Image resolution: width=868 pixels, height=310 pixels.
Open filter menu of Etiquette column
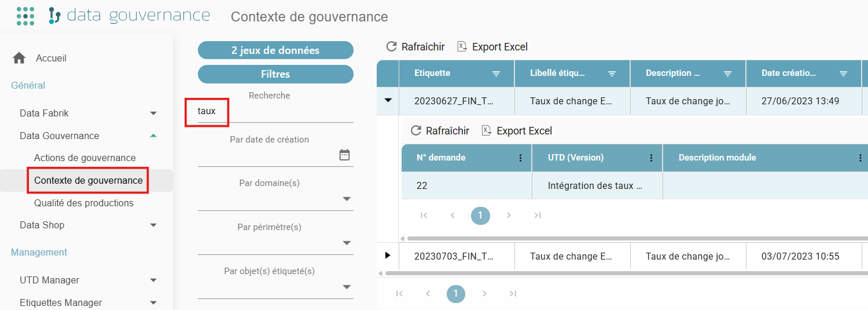(496, 74)
